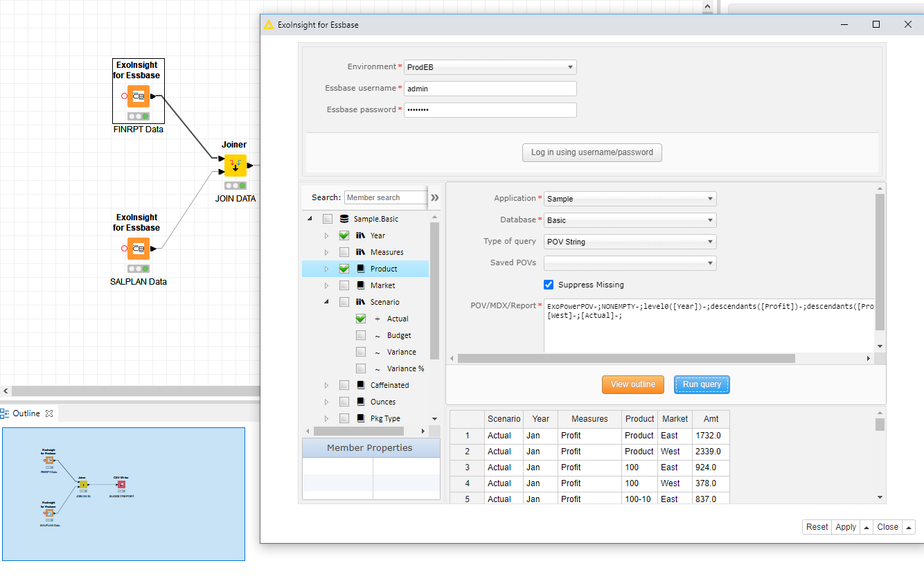Click the Scenario column header
This screenshot has width=924, height=579.
pos(504,419)
